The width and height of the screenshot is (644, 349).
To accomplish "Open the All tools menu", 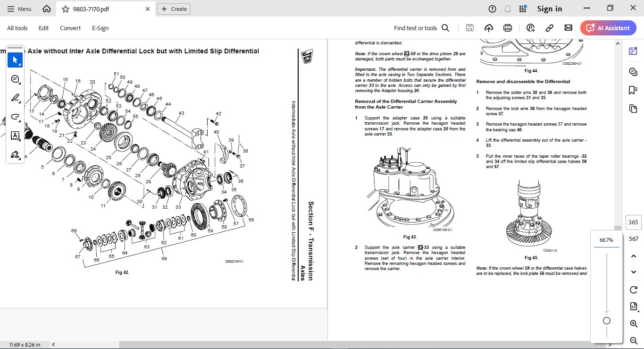I will pos(17,28).
